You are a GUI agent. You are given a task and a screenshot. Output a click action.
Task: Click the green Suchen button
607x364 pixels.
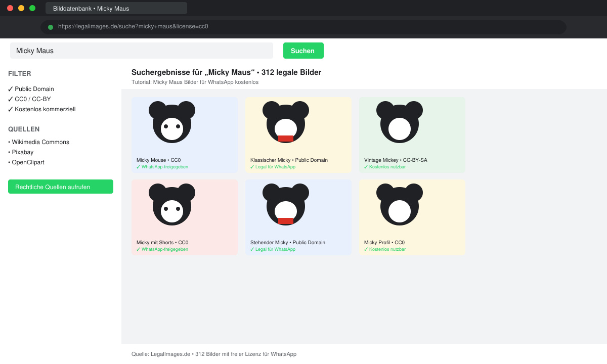[303, 51]
